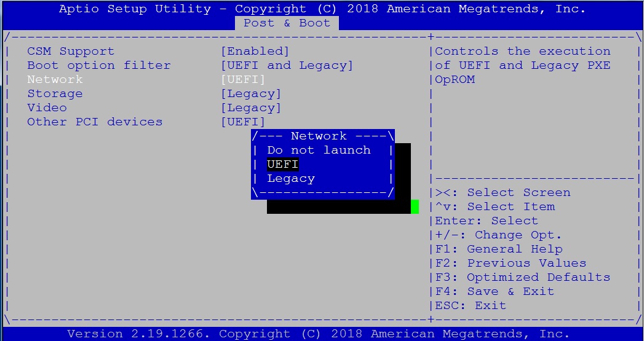Select the Boot option filter label
The height and width of the screenshot is (341, 644).
point(99,66)
